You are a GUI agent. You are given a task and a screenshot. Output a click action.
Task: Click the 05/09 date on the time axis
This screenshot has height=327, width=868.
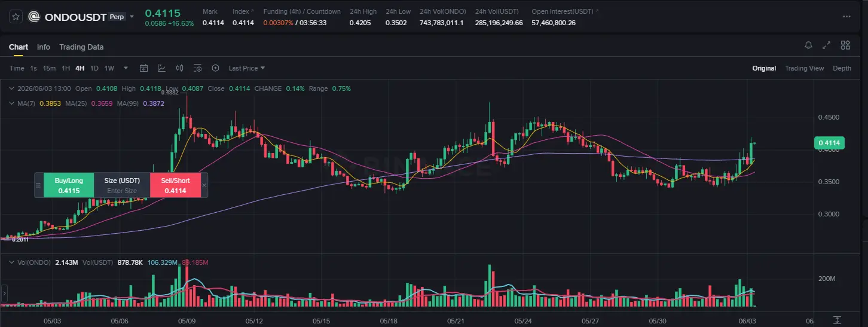pyautogui.click(x=187, y=321)
